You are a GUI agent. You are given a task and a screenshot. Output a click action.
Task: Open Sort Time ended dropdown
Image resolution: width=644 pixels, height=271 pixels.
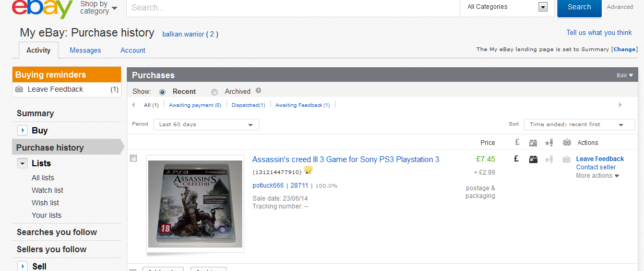(579, 125)
